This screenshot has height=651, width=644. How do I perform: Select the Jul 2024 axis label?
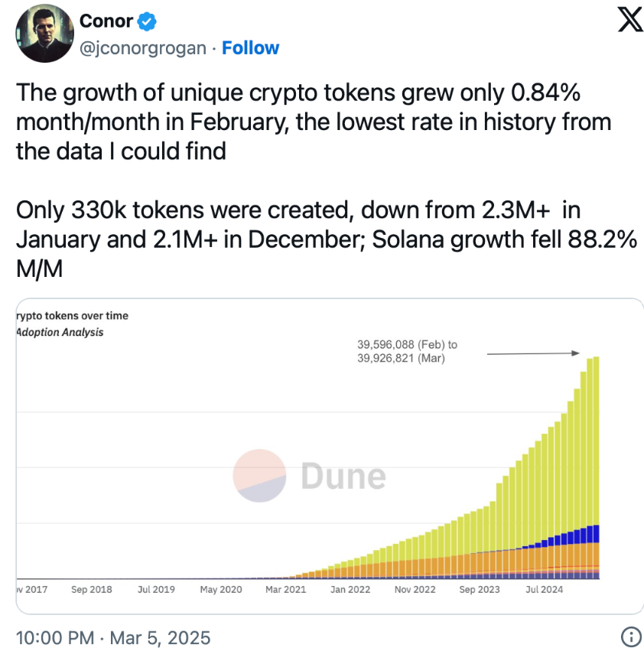click(544, 589)
